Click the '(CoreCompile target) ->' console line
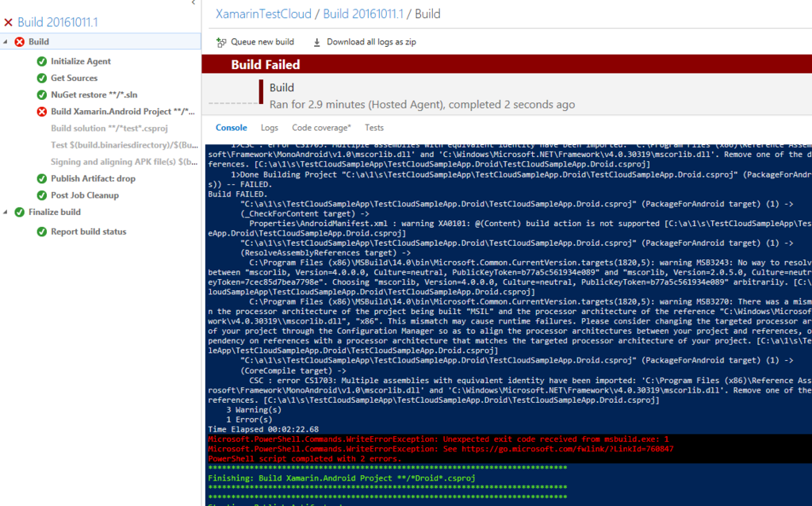 pos(293,371)
